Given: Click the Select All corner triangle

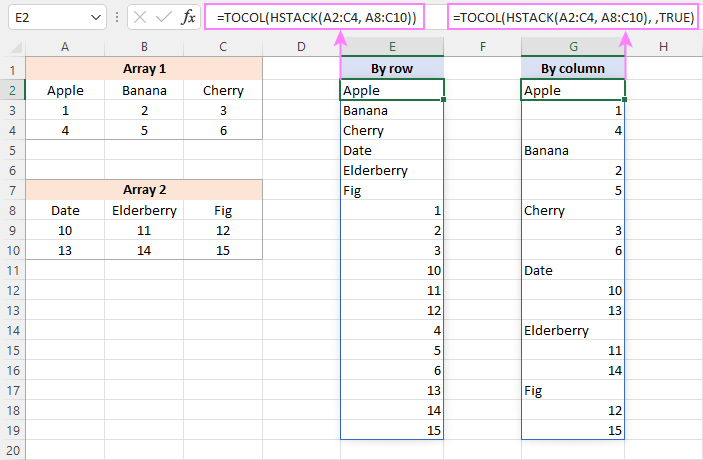Looking at the screenshot, I should point(16,47).
